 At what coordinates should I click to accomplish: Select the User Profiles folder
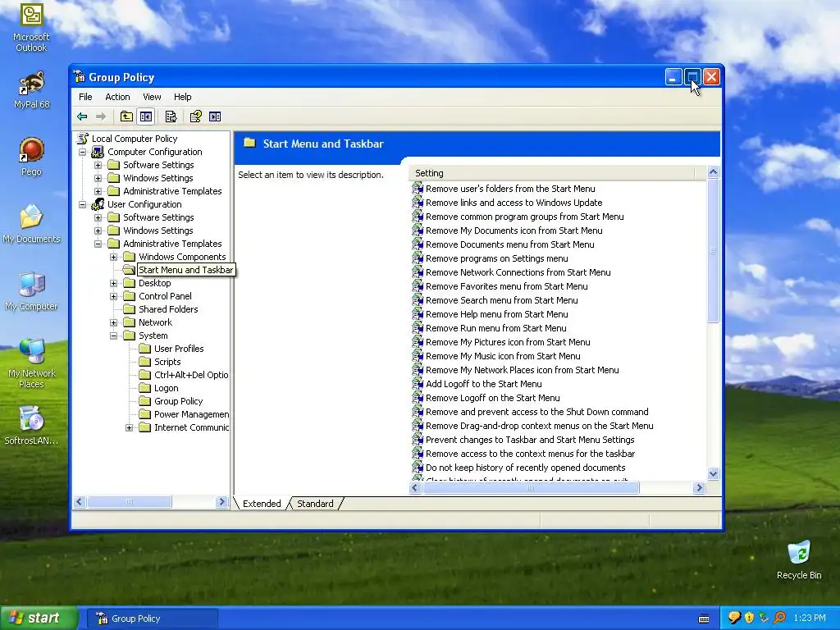[179, 349]
